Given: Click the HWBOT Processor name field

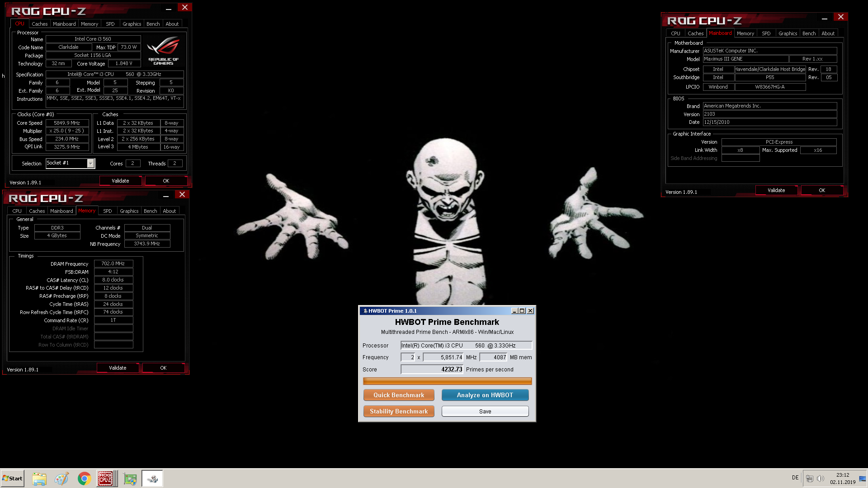Looking at the screenshot, I should coord(466,345).
